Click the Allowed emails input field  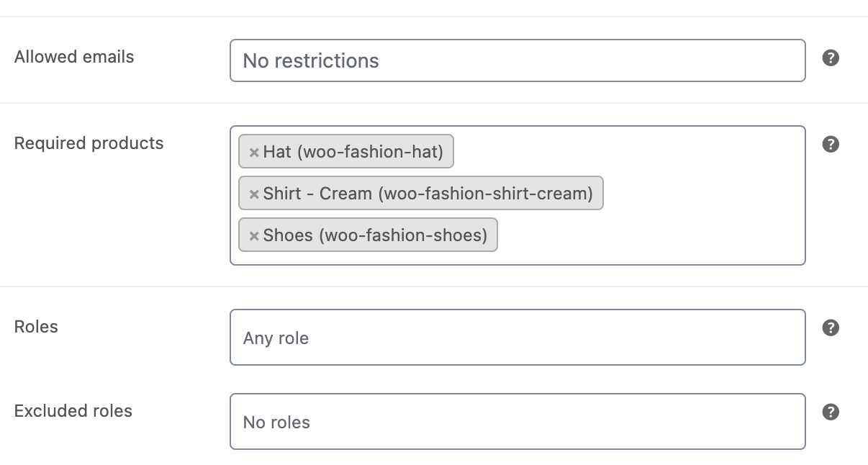click(x=517, y=60)
